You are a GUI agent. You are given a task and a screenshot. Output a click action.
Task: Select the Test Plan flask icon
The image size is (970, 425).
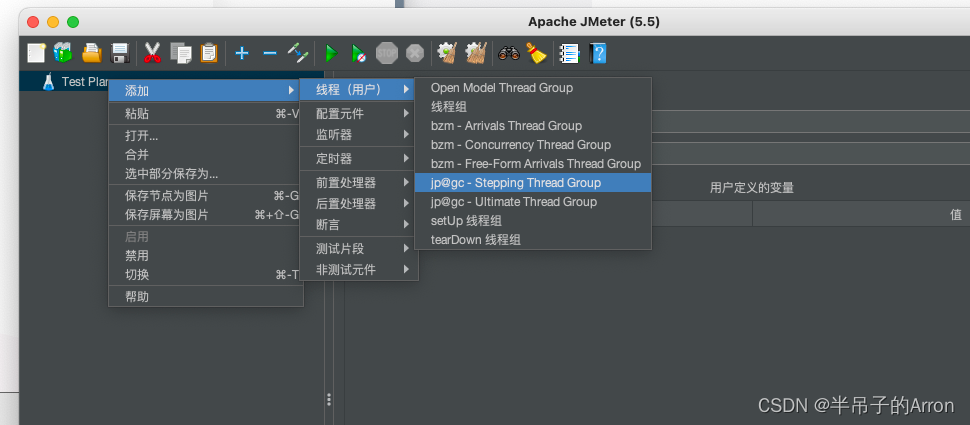pos(48,82)
